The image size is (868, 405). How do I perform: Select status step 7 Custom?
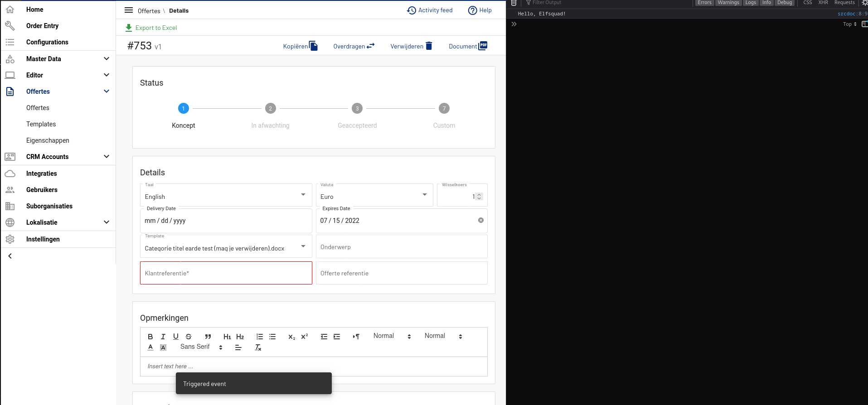[x=444, y=108]
